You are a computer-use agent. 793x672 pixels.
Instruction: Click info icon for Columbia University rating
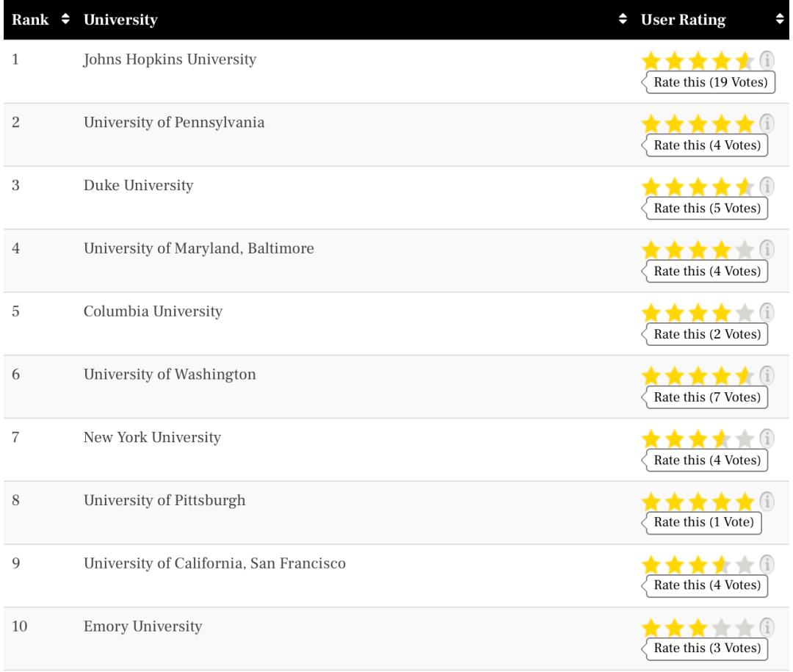(767, 312)
